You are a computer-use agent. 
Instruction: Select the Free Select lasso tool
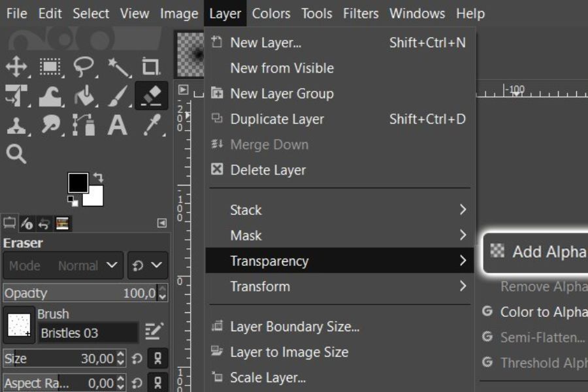point(84,67)
